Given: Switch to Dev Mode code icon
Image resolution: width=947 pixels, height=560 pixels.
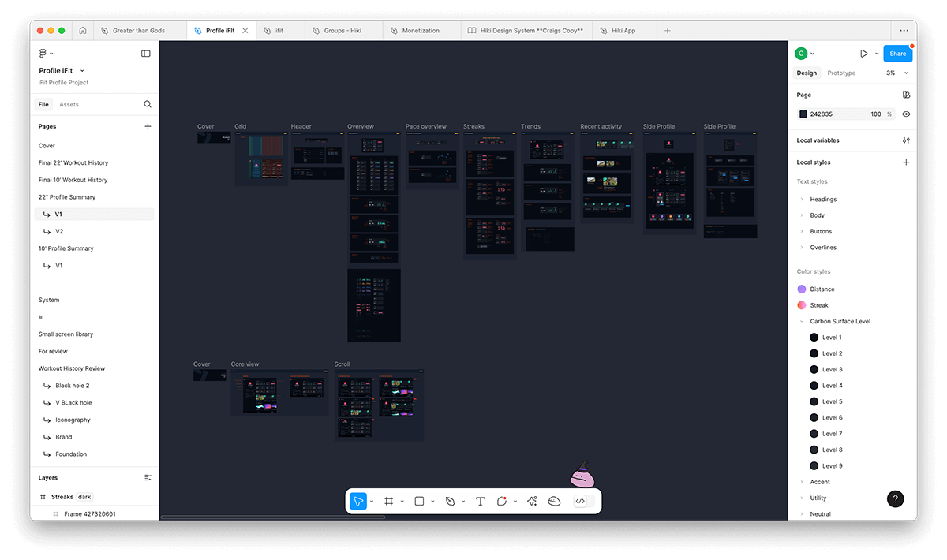Looking at the screenshot, I should tap(580, 501).
